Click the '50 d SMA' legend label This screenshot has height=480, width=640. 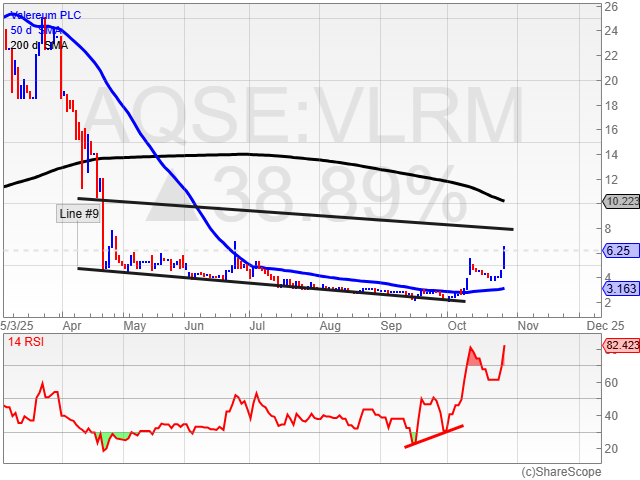(36, 30)
